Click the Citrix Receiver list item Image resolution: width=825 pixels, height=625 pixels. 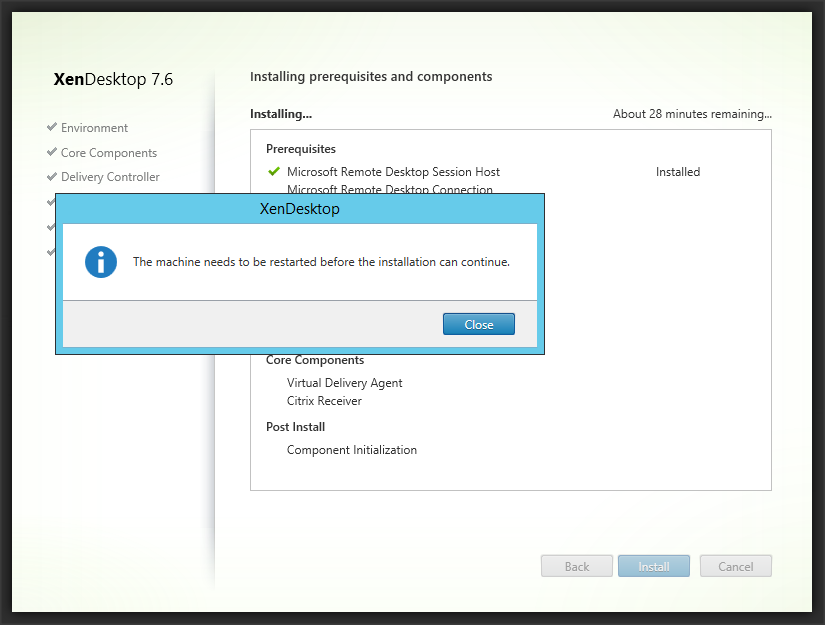click(324, 401)
